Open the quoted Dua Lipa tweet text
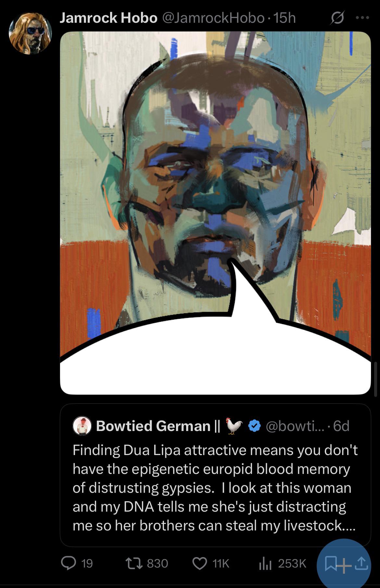The height and width of the screenshot is (588, 380). click(215, 488)
